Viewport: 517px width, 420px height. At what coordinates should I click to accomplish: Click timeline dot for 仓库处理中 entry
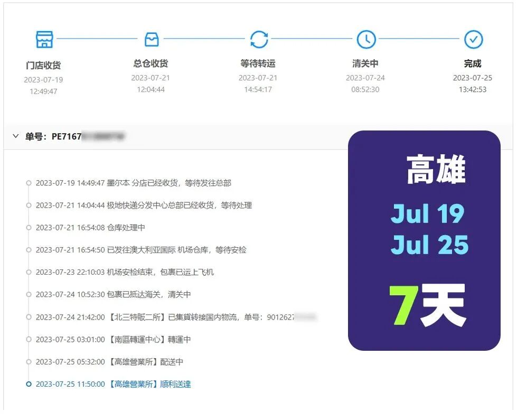29,228
